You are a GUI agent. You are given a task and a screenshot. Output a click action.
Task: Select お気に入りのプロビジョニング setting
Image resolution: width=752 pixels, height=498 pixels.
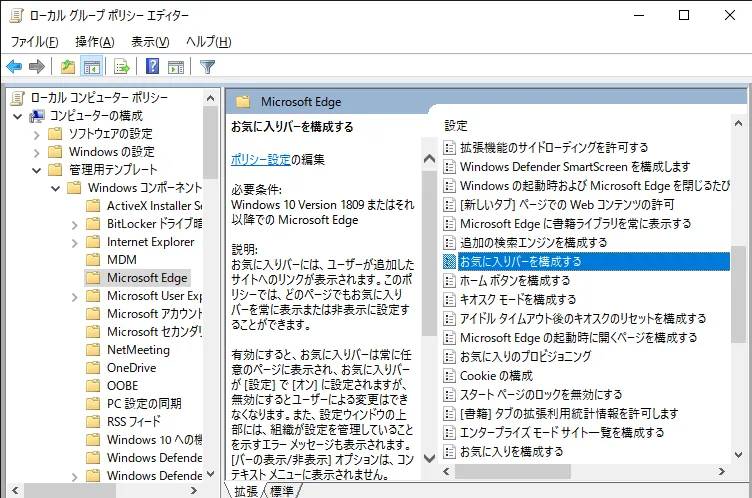point(525,356)
